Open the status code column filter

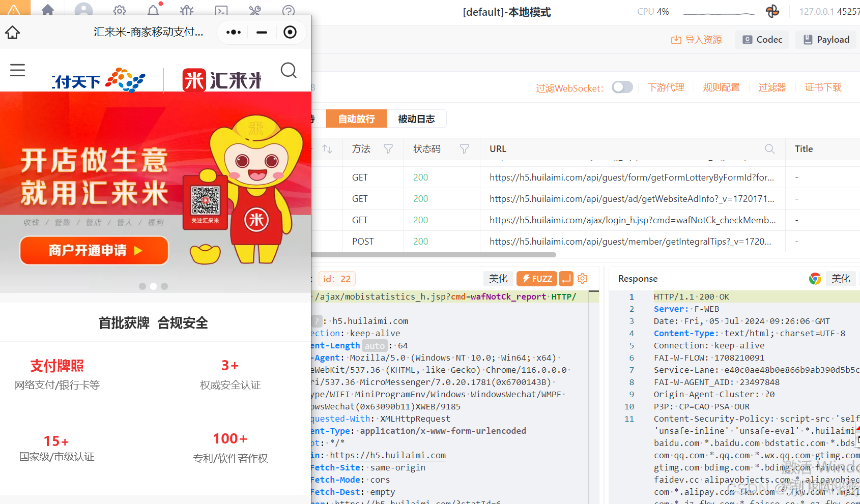pos(465,149)
